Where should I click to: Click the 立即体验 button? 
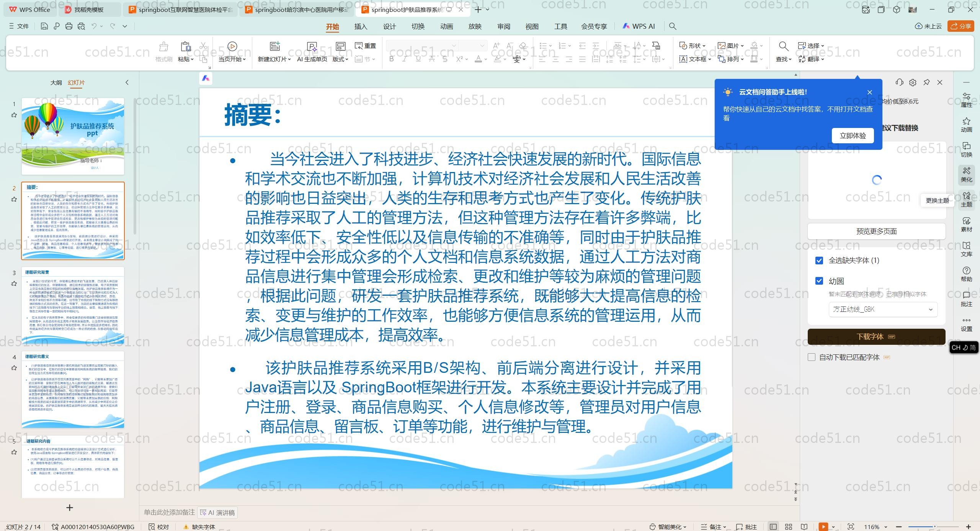point(853,136)
